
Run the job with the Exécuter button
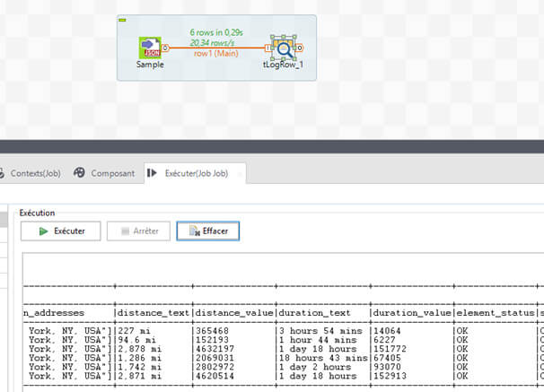(x=61, y=231)
